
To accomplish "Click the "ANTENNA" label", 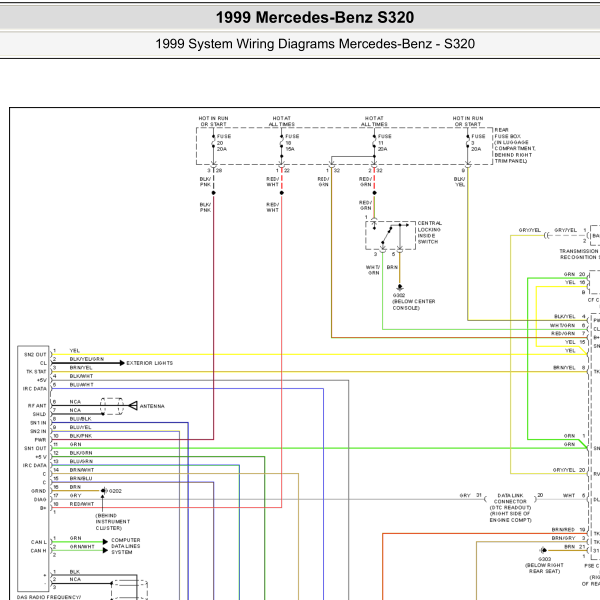I will pos(152,406).
